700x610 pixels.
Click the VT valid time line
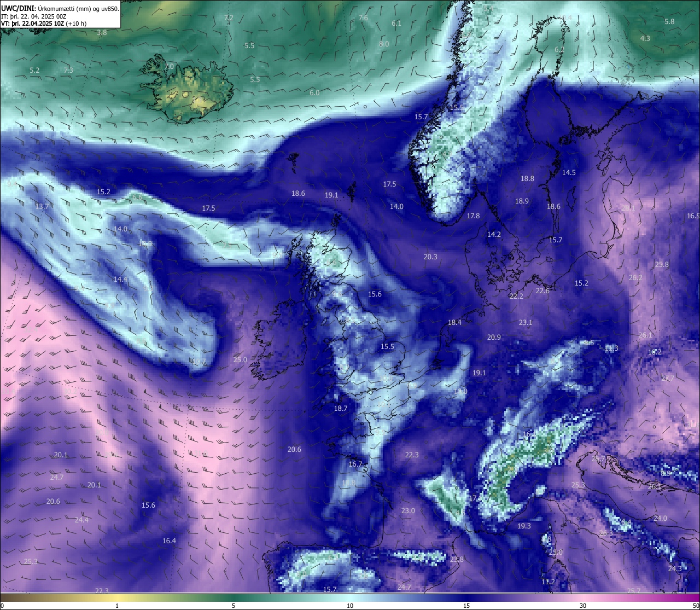tap(44, 23)
